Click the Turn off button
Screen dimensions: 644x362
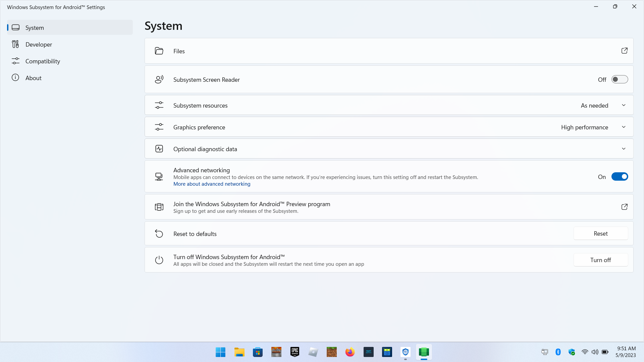tap(601, 260)
